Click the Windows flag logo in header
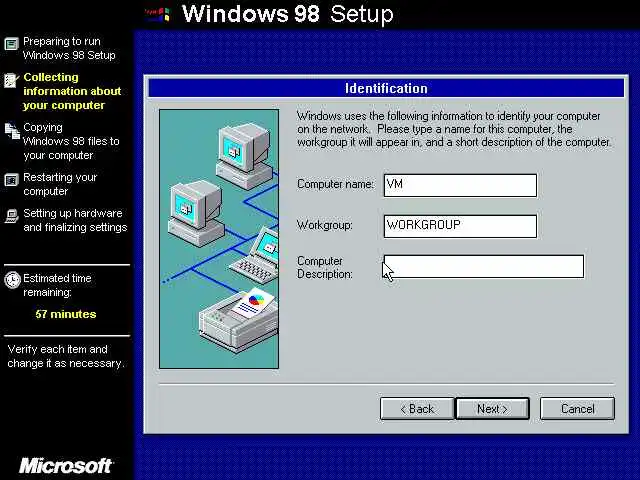The image size is (640, 480). [x=158, y=14]
